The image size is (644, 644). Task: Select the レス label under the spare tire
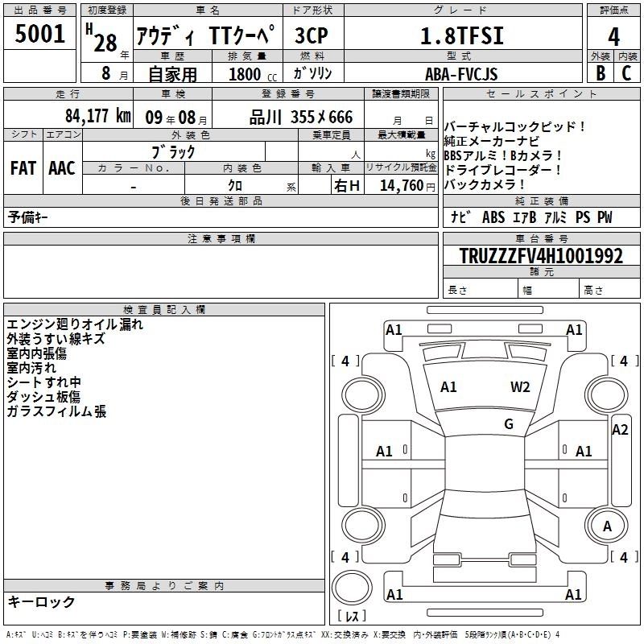(352, 617)
